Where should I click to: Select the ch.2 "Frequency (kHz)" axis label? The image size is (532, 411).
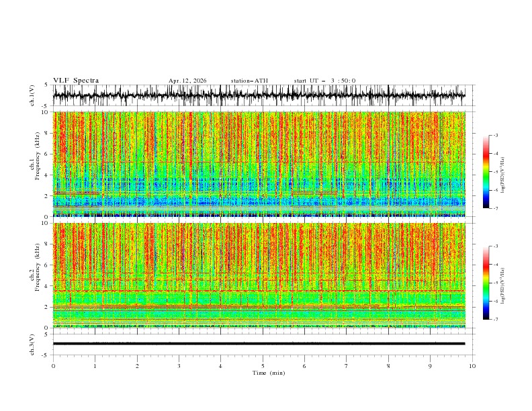click(x=38, y=267)
